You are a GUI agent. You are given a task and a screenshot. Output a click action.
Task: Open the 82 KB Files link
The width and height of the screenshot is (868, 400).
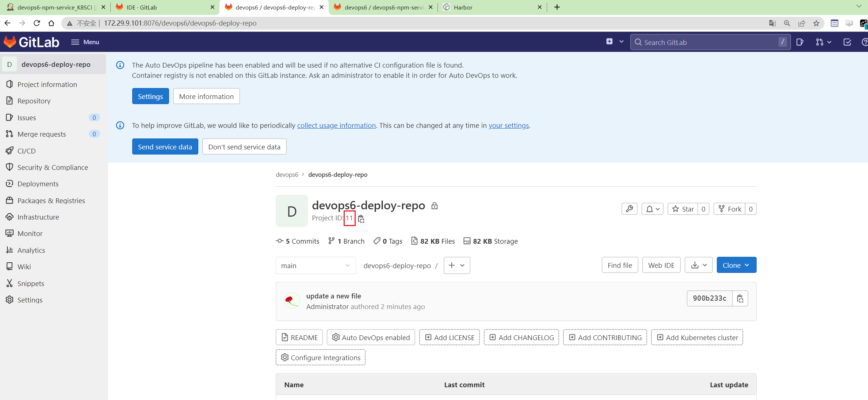pyautogui.click(x=433, y=241)
